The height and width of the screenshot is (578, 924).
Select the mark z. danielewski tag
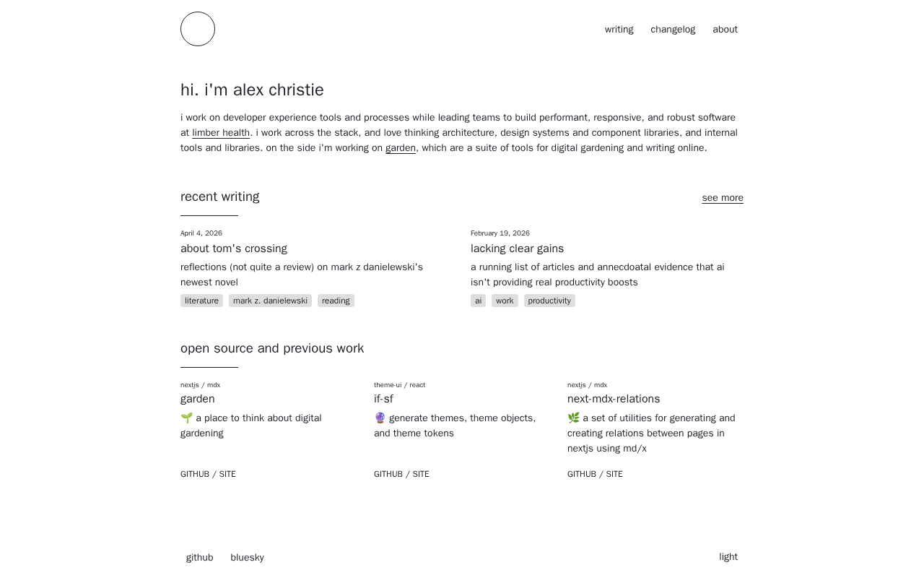click(x=270, y=301)
